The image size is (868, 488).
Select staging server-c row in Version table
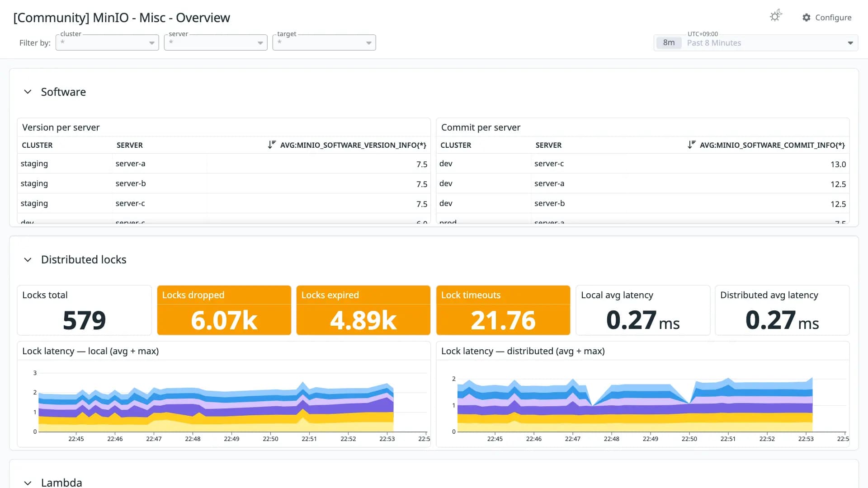click(224, 203)
